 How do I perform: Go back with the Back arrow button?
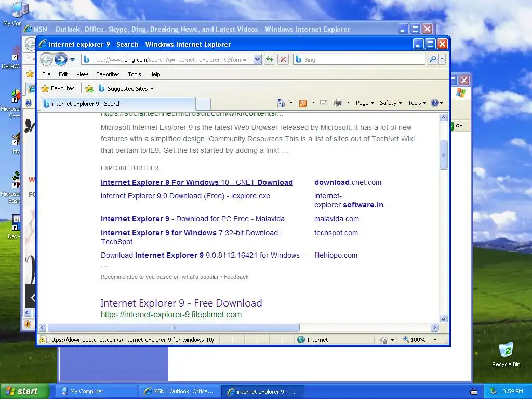pyautogui.click(x=46, y=59)
